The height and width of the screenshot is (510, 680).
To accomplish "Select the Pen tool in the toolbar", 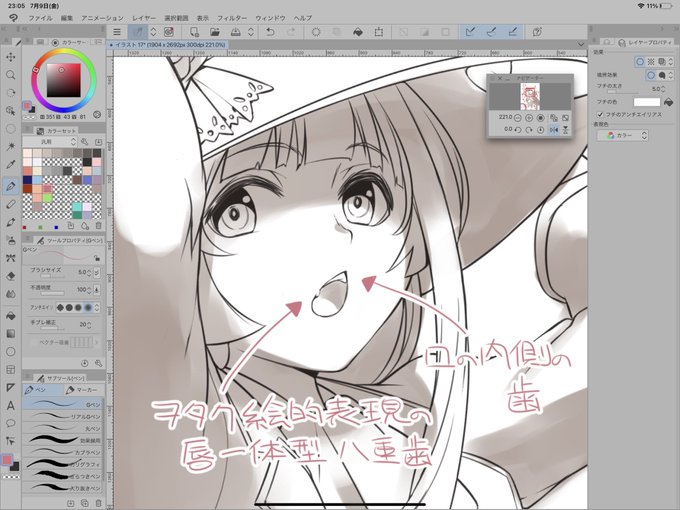I will click(11, 186).
